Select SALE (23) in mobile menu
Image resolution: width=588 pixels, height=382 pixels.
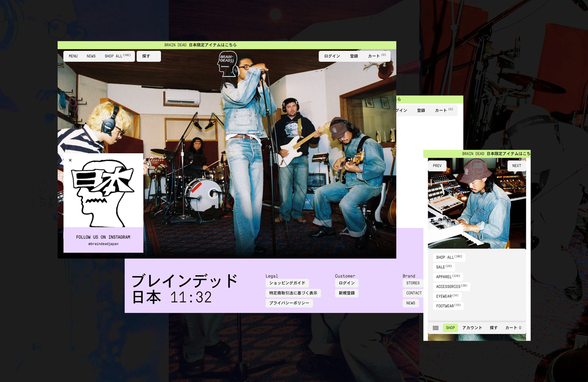[444, 267]
